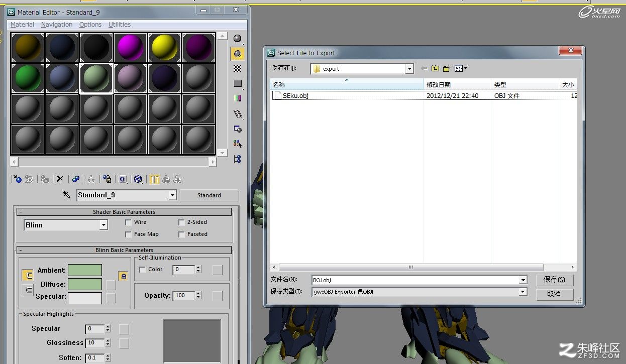Viewport: 626px width, 364px height.
Task: Enable the Face Map checkbox
Action: pos(129,234)
